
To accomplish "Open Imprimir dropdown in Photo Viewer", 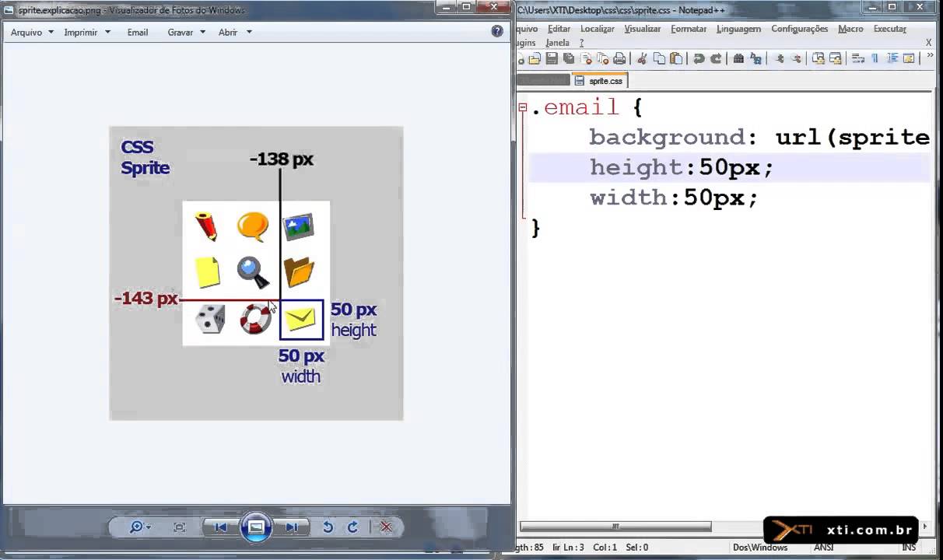I will (x=87, y=33).
